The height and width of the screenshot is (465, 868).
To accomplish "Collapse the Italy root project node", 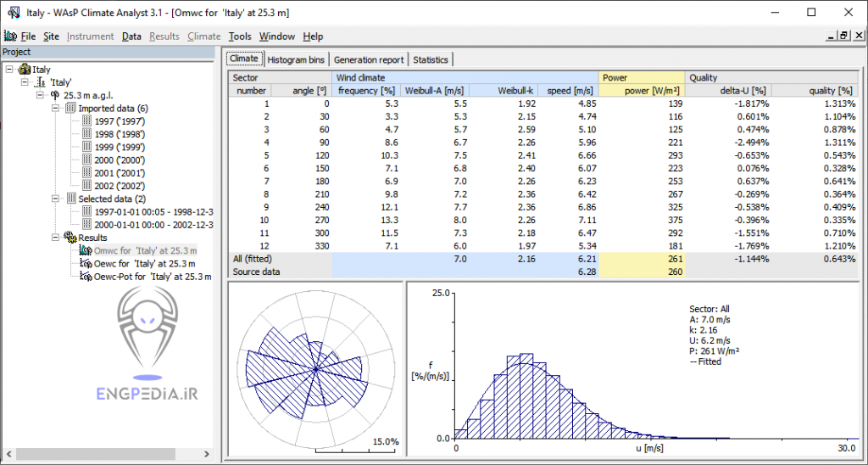I will tap(8, 70).
